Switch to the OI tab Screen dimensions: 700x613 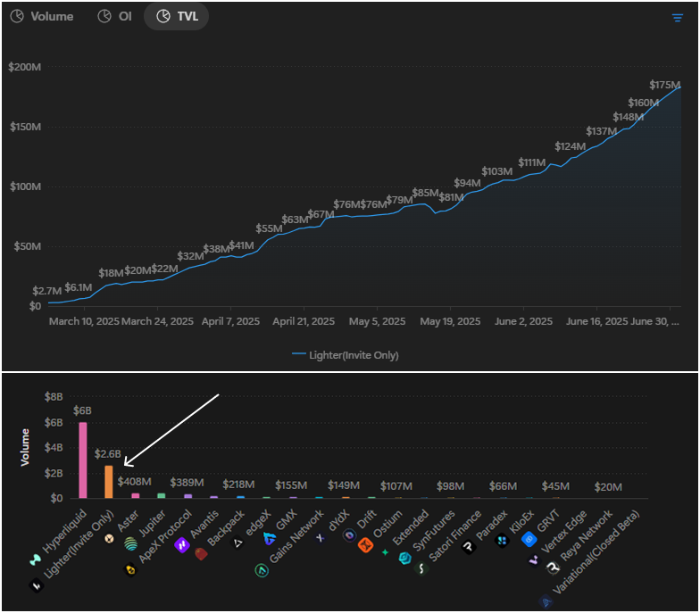pos(114,16)
